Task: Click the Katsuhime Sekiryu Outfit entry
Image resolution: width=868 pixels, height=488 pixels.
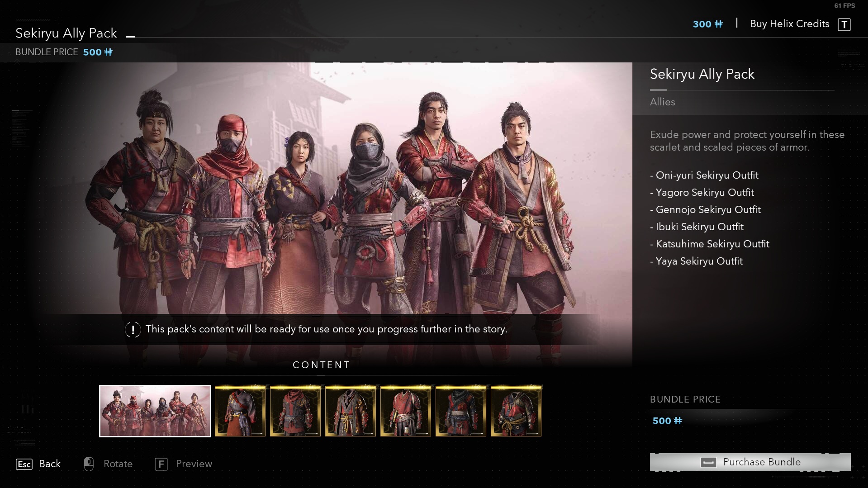Action: pyautogui.click(x=710, y=244)
